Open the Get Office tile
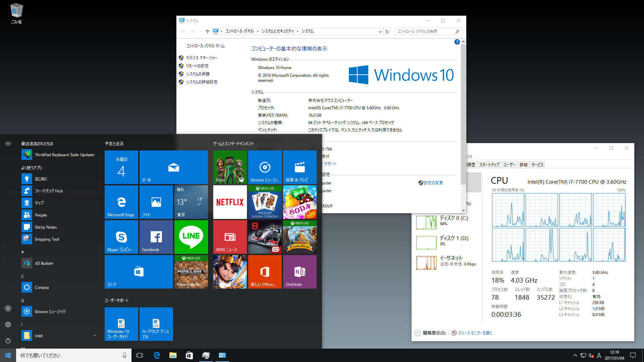This screenshot has width=644, height=362. (265, 272)
